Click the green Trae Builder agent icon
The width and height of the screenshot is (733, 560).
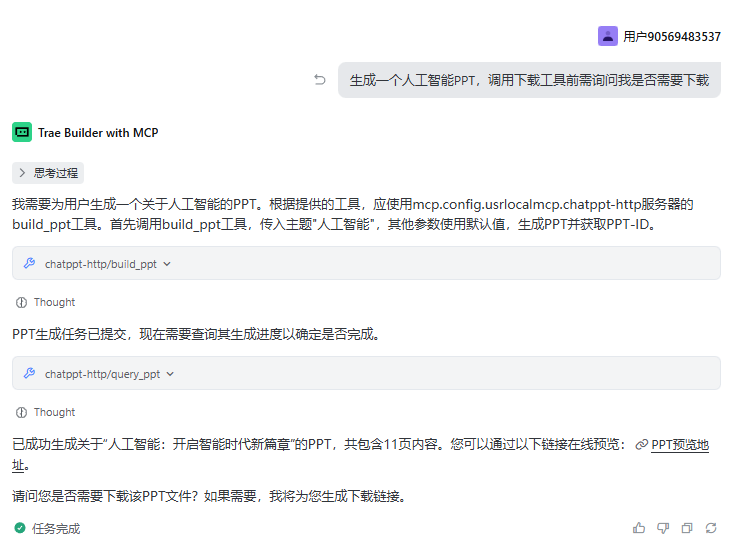click(22, 132)
